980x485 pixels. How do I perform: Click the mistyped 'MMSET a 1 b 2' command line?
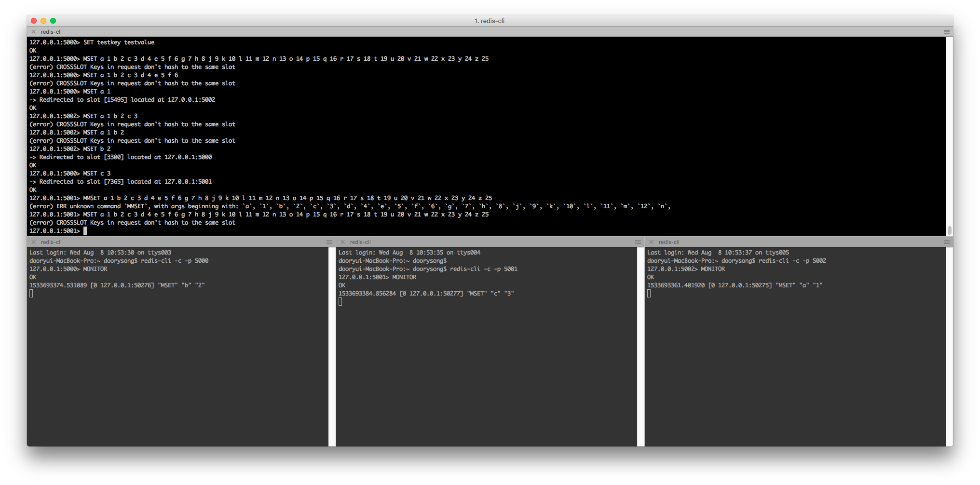(261, 198)
